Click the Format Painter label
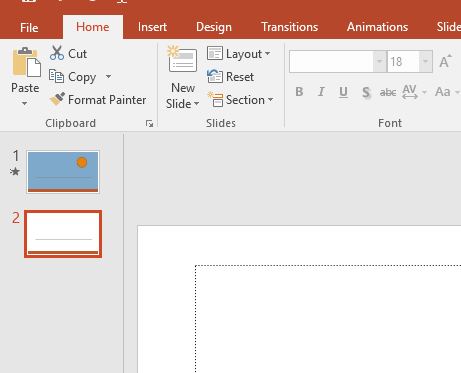The image size is (461, 373). 107,100
